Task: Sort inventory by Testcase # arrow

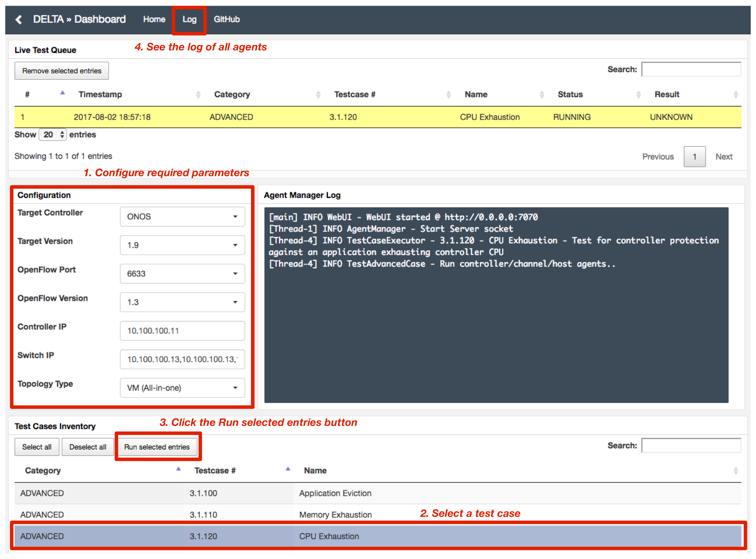Action: (x=288, y=469)
